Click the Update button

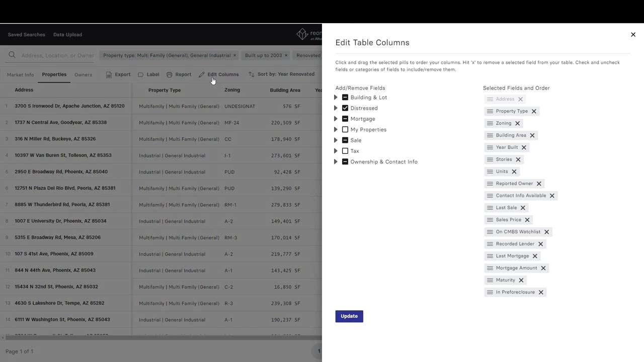[x=349, y=316]
